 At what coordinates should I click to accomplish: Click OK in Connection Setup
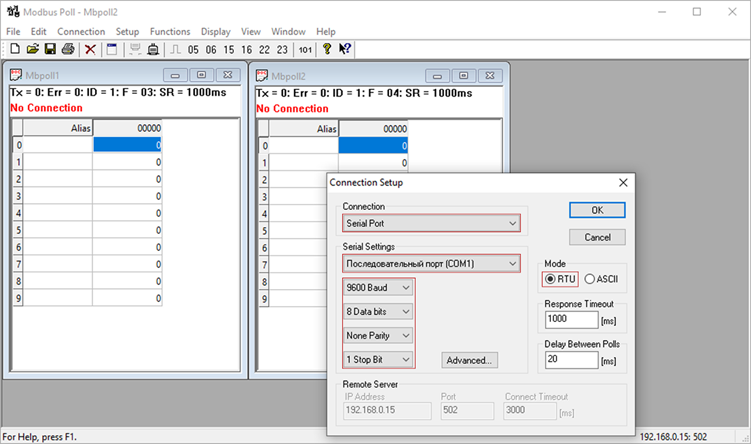[x=597, y=210]
